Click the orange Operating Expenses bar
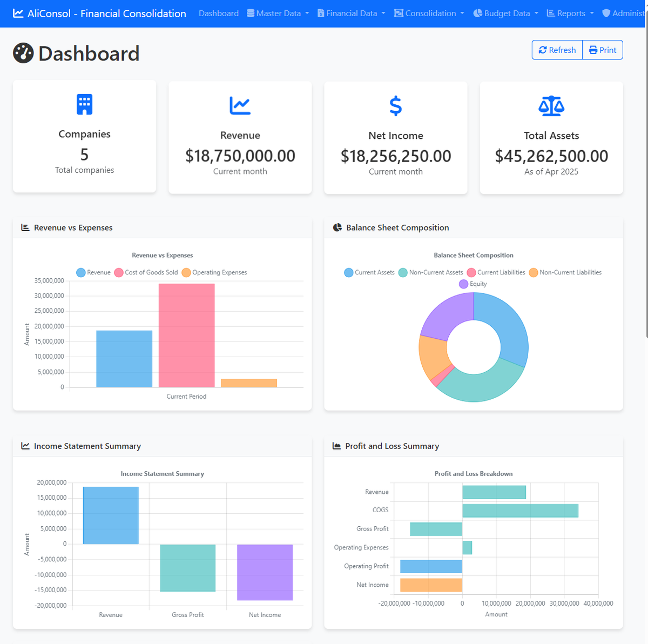 tap(249, 383)
